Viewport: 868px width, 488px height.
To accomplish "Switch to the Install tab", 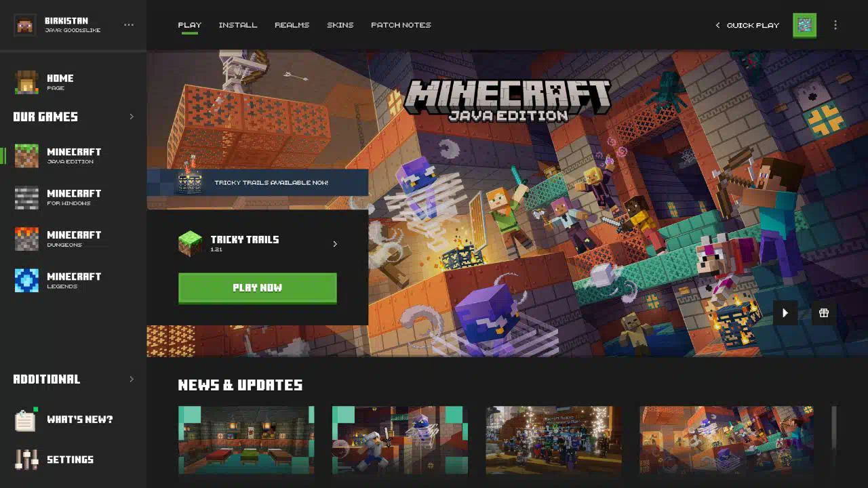I will click(238, 25).
